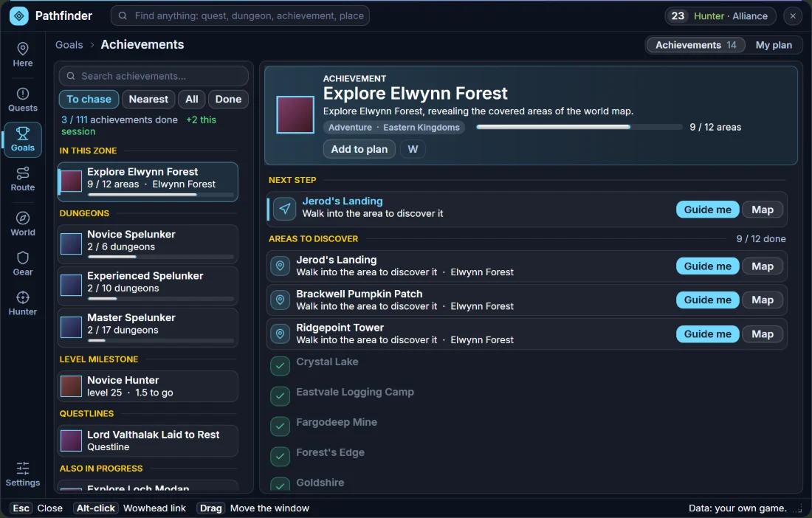Click Guide me in the Next Step row
Screen dimensions: 812x518
707,210
